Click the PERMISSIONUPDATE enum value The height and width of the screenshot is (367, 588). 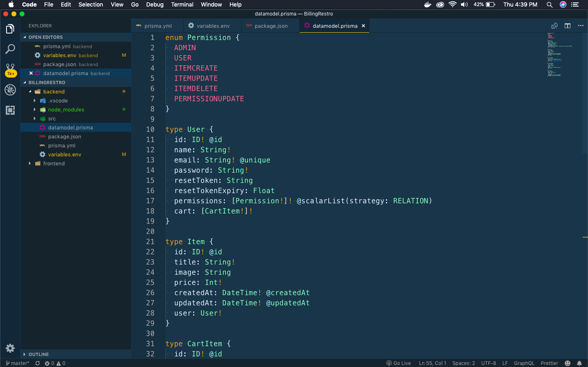[209, 99]
